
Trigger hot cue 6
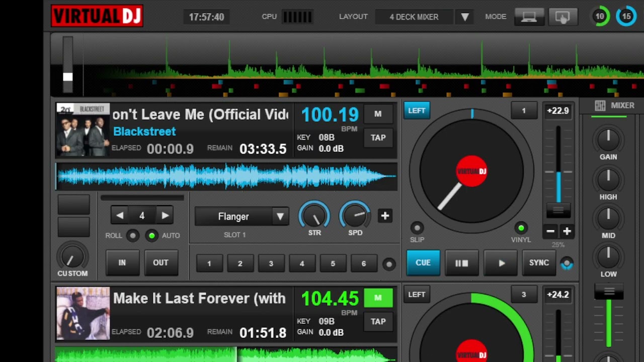[364, 263]
